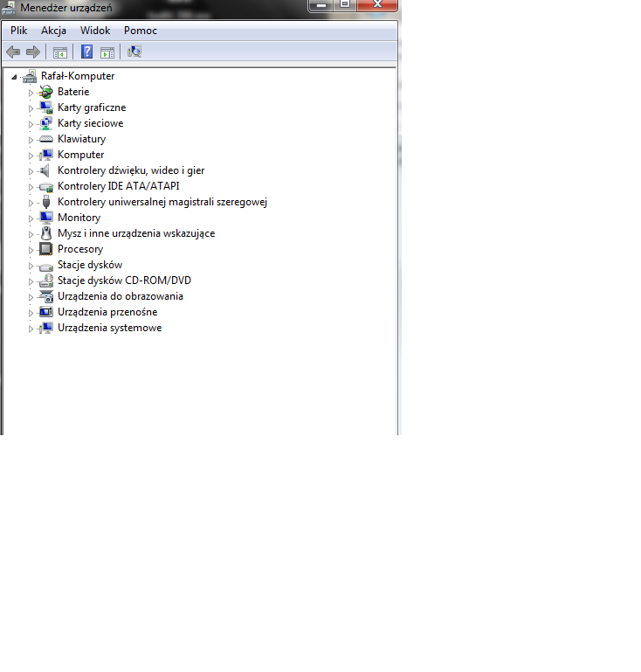Select the Urządzenia przenośne label

(107, 312)
